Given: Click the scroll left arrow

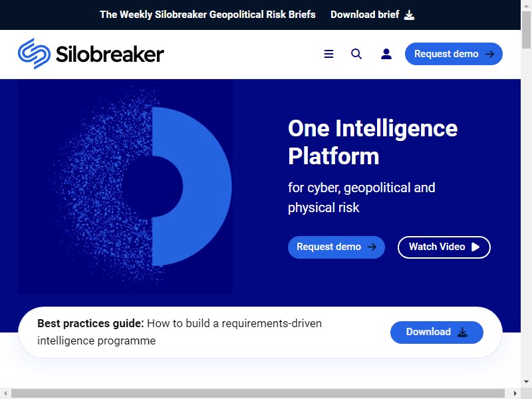Looking at the screenshot, I should (x=5, y=394).
